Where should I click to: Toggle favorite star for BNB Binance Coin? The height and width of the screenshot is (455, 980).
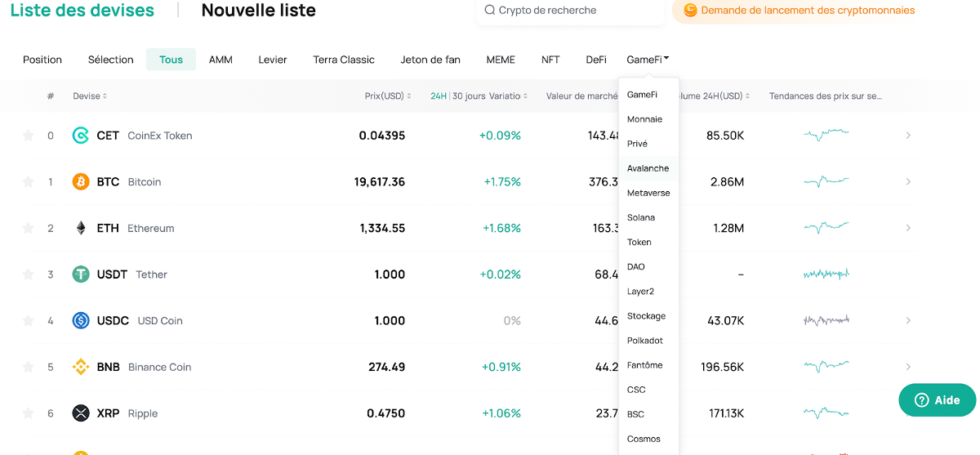28,367
